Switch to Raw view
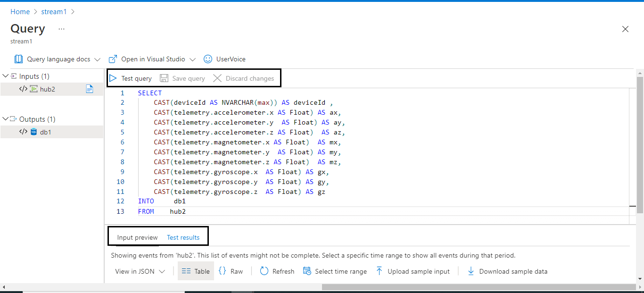The width and height of the screenshot is (644, 293). pos(231,271)
